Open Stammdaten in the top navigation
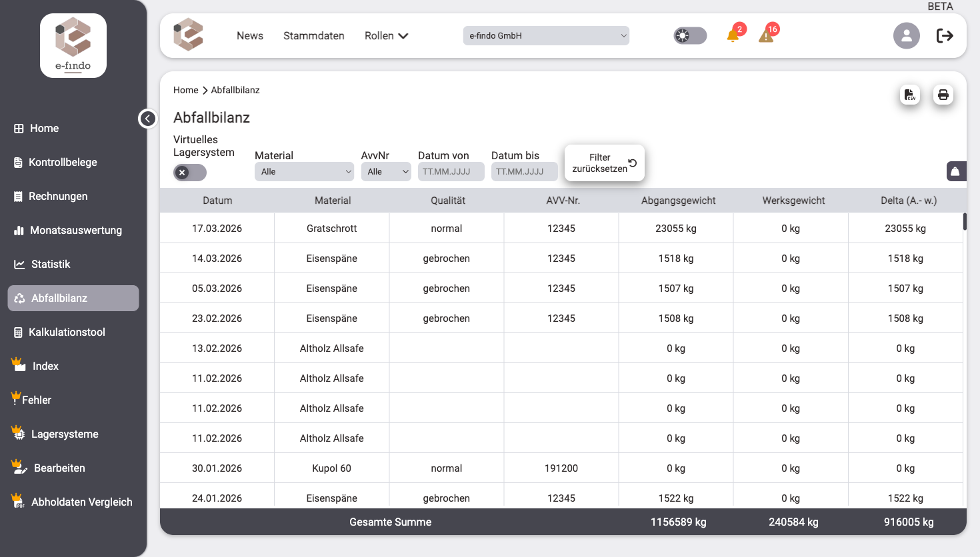Viewport: 980px width, 557px height. (314, 36)
